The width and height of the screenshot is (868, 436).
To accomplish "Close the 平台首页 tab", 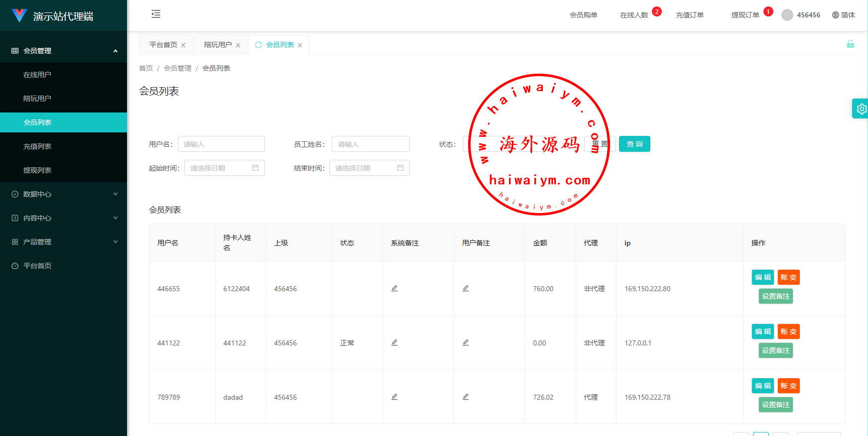I will 183,45.
